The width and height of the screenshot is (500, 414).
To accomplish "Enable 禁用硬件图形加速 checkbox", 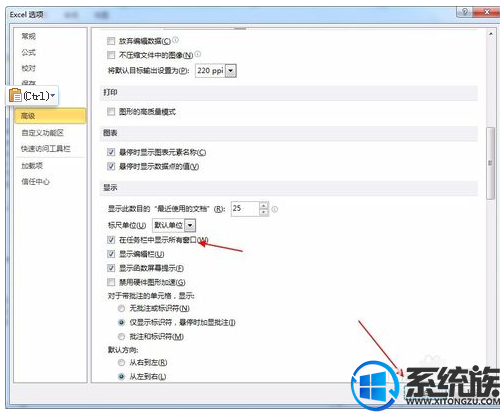I will 111,282.
